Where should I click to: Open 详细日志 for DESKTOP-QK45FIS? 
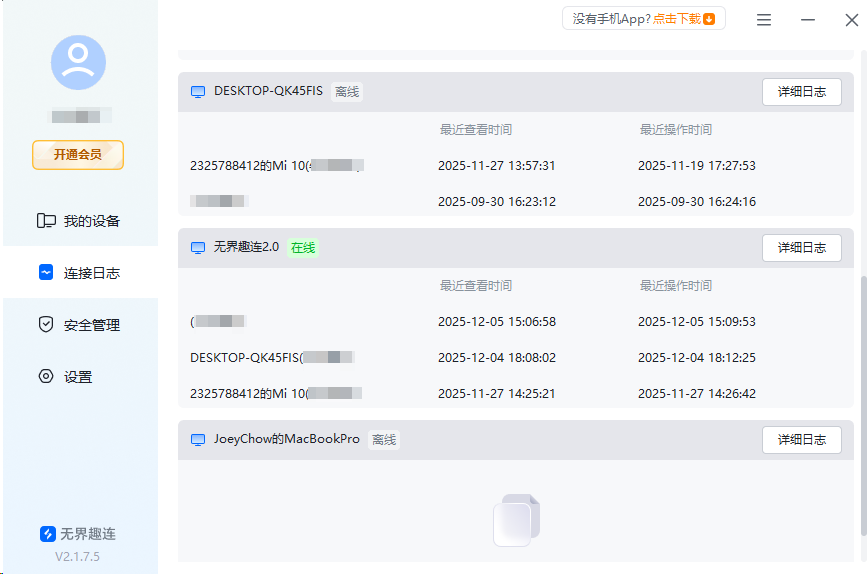(801, 92)
